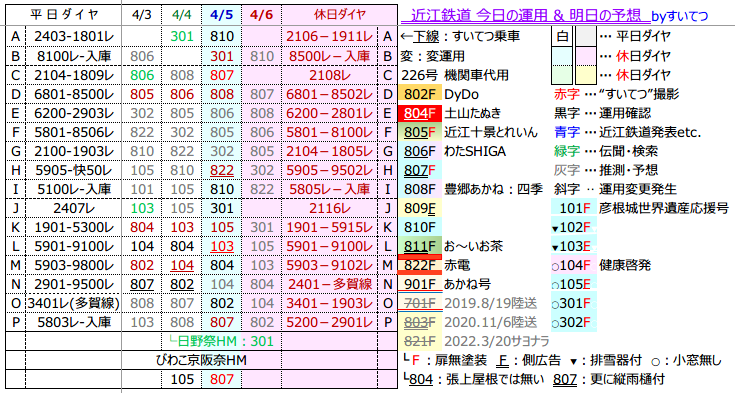The image size is (735, 393).
Task: Click the 811F お～いお茶 legend entry
Action: coord(450,246)
